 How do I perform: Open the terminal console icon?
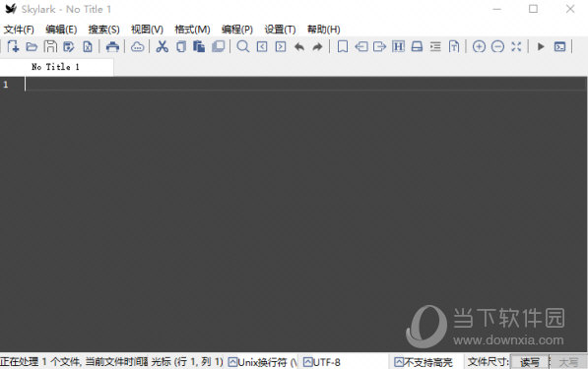coord(559,46)
